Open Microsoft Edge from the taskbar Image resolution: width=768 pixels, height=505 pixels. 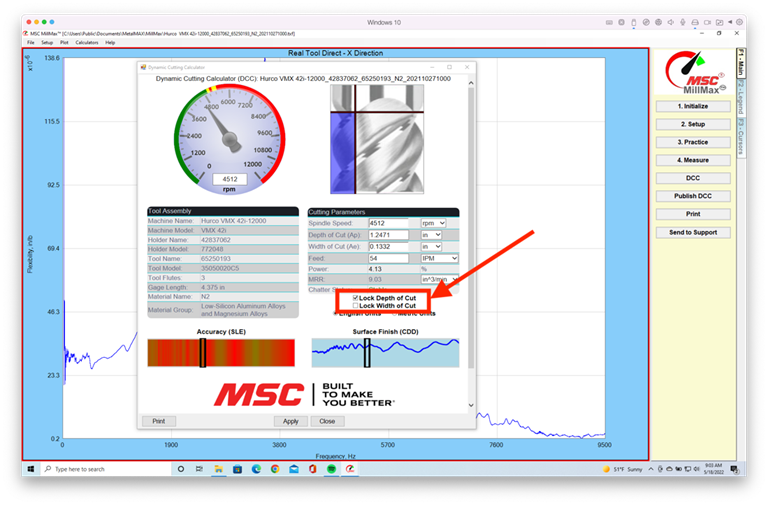point(256,469)
